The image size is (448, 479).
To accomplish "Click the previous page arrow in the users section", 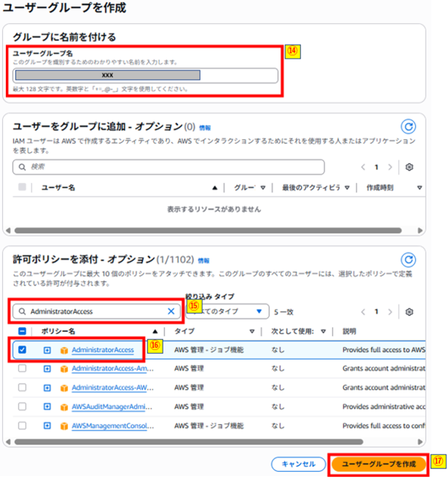I will 363,167.
